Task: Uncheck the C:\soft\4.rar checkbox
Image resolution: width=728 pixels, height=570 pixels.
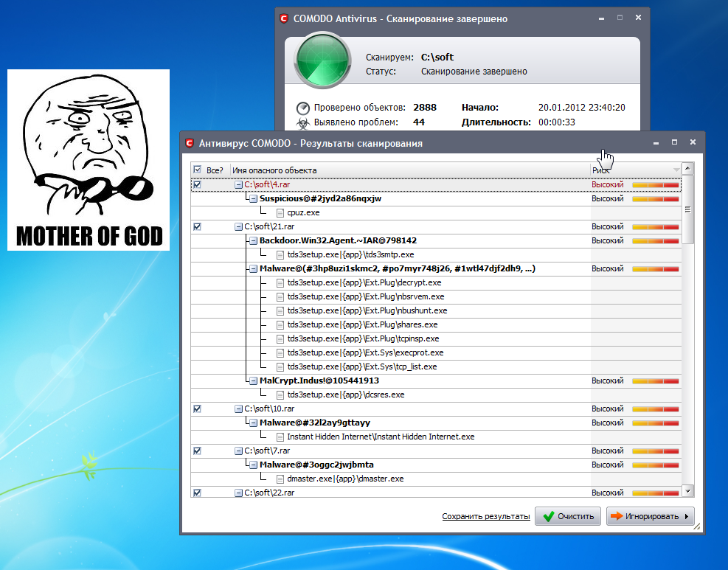Action: 198,184
